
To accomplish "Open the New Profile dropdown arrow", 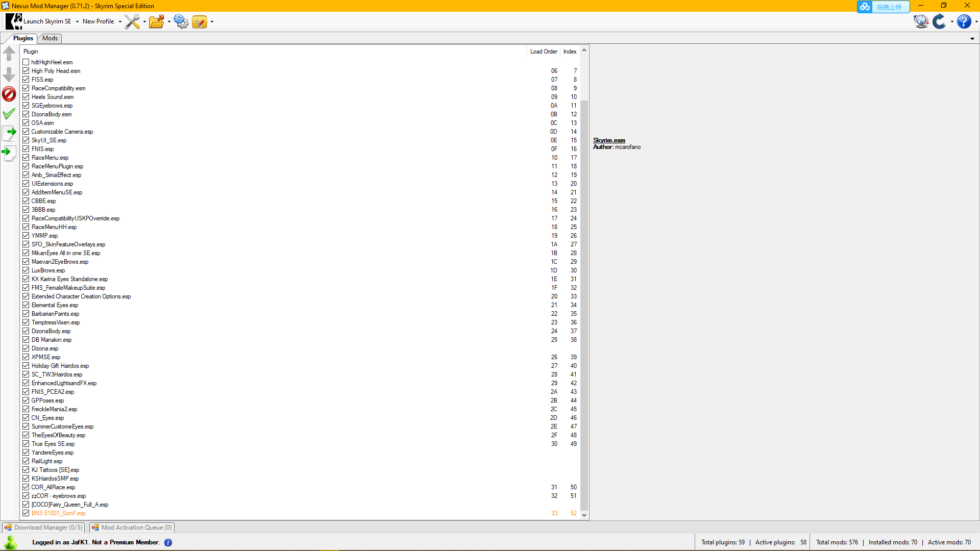I will pos(120,21).
